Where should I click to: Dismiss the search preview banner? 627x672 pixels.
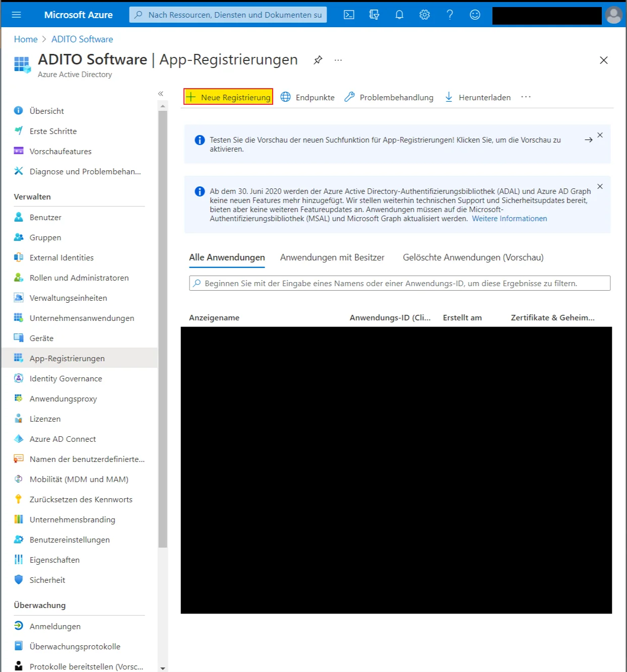(x=600, y=135)
